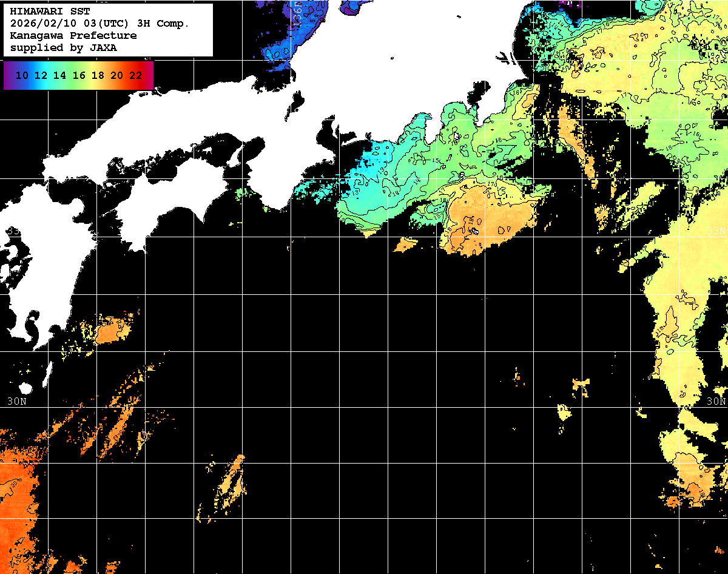728x574 pixels.
Task: Pick the 20 value on color legend
Action: (116, 75)
